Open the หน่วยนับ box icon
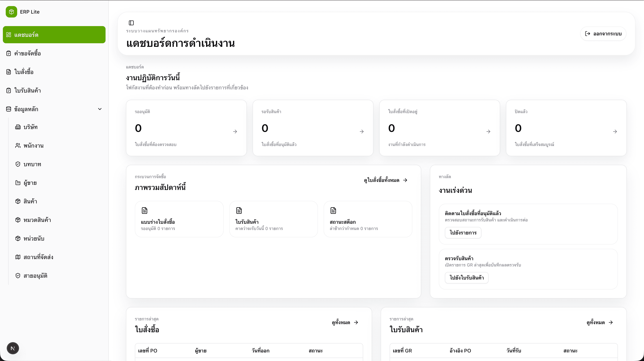Screen dimensions: 644x361 click(18, 238)
